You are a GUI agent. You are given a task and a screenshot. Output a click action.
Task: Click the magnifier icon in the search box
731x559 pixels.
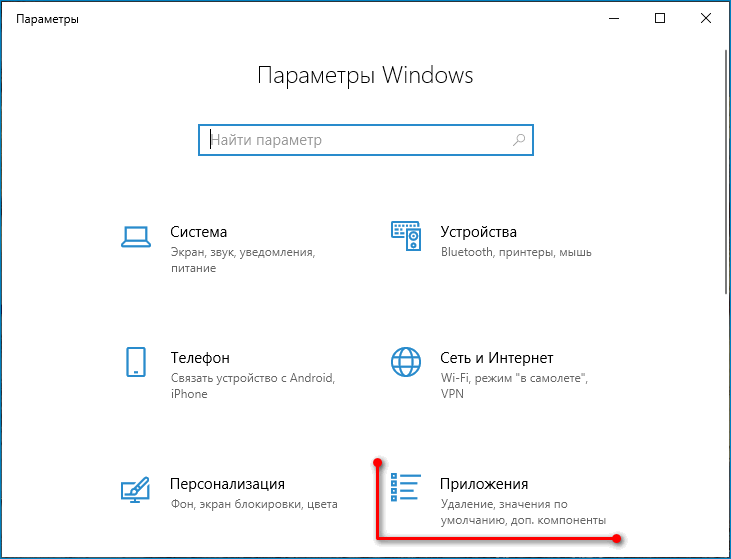click(x=519, y=140)
